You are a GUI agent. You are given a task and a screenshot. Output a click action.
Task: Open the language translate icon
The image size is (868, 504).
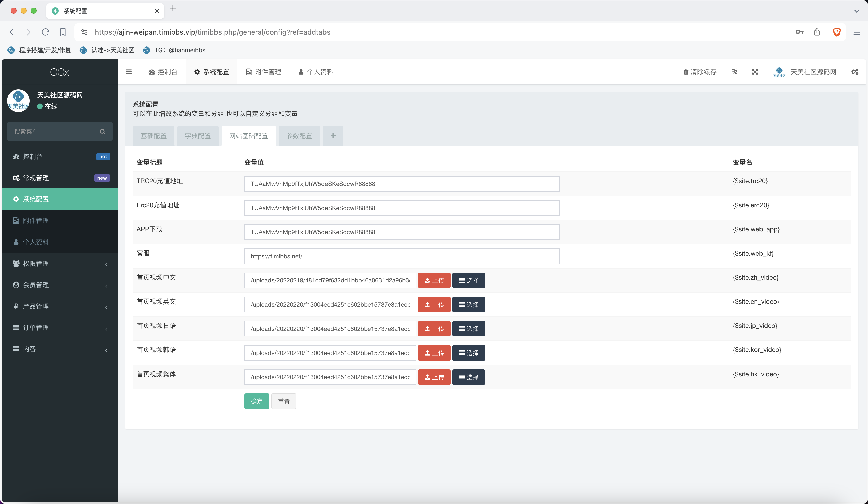coord(734,72)
